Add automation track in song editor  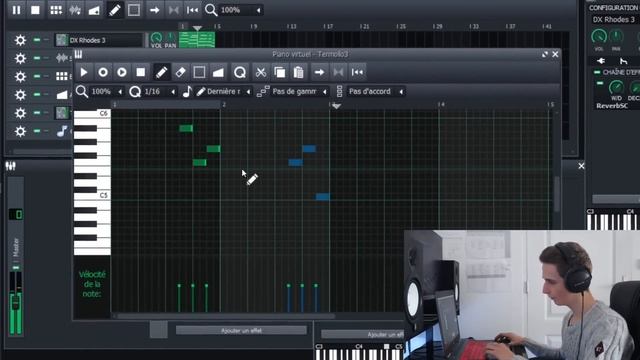(94, 10)
